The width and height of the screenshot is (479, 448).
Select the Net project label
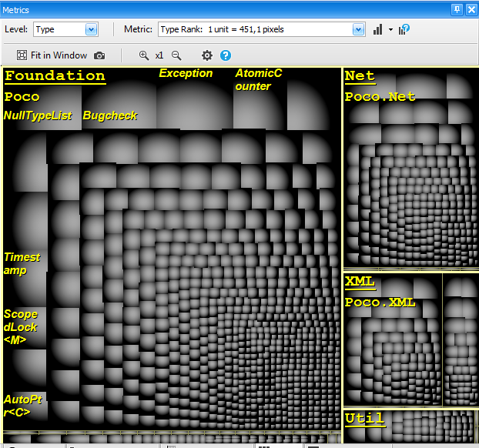point(360,76)
